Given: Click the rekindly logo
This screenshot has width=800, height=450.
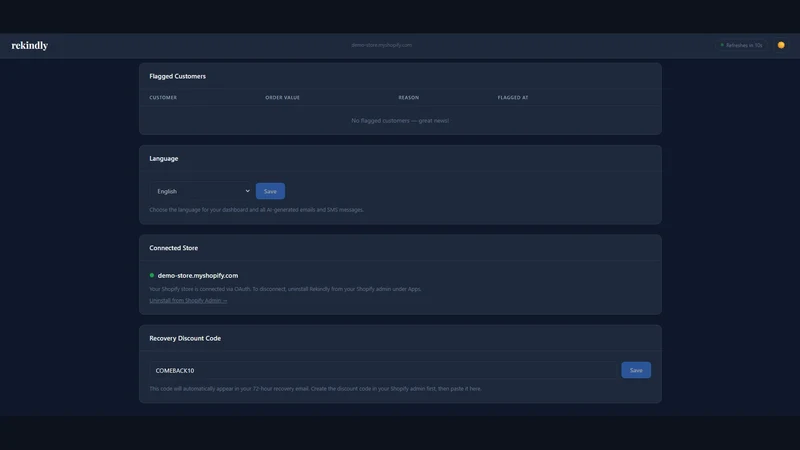Looking at the screenshot, I should click(30, 45).
